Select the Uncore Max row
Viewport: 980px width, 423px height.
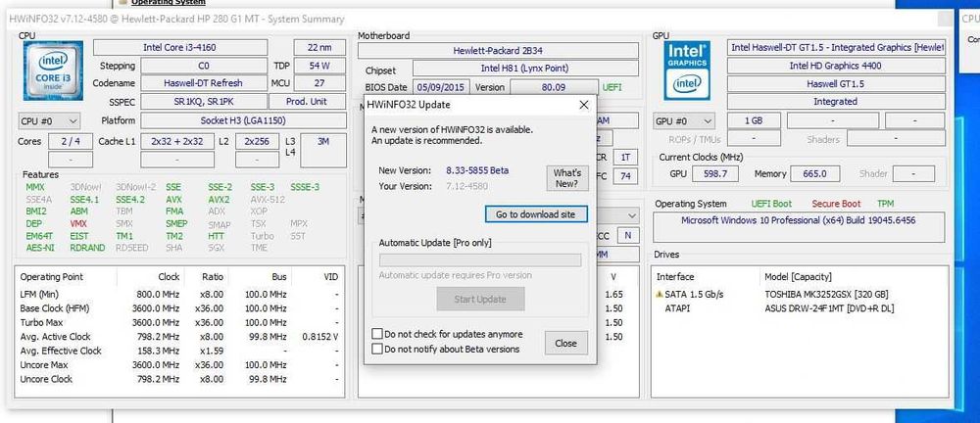pos(179,365)
